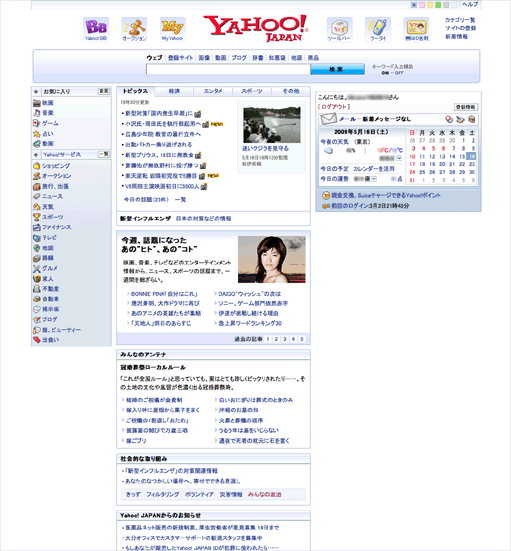Viewport: 511px width, 551px height.
Task: Click the テレビ TV icon in sidebar
Action: coord(37,238)
